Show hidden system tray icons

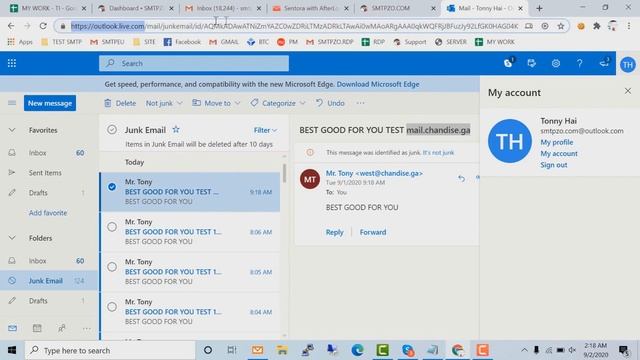click(524, 350)
